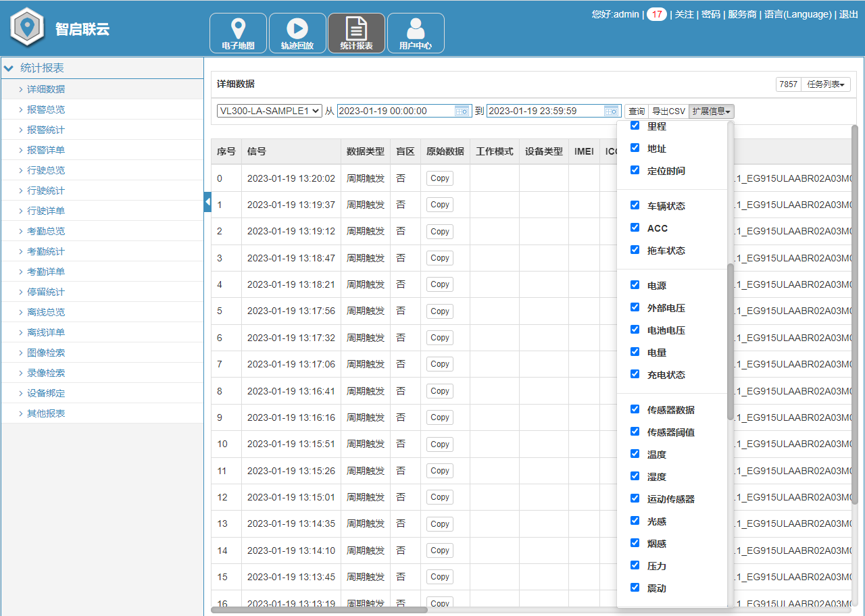This screenshot has width=865, height=616.
Task: Open the 用户中心 user center icon
Action: click(x=416, y=32)
